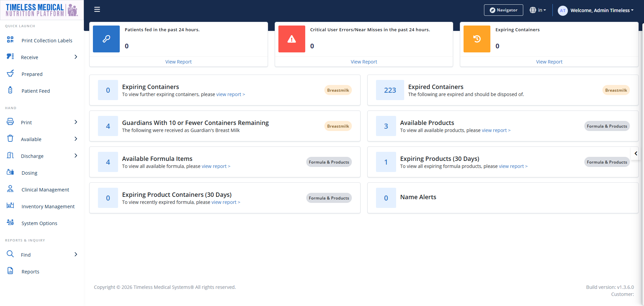The height and width of the screenshot is (306, 644).
Task: Click the Inventory Management icon
Action: click(10, 206)
